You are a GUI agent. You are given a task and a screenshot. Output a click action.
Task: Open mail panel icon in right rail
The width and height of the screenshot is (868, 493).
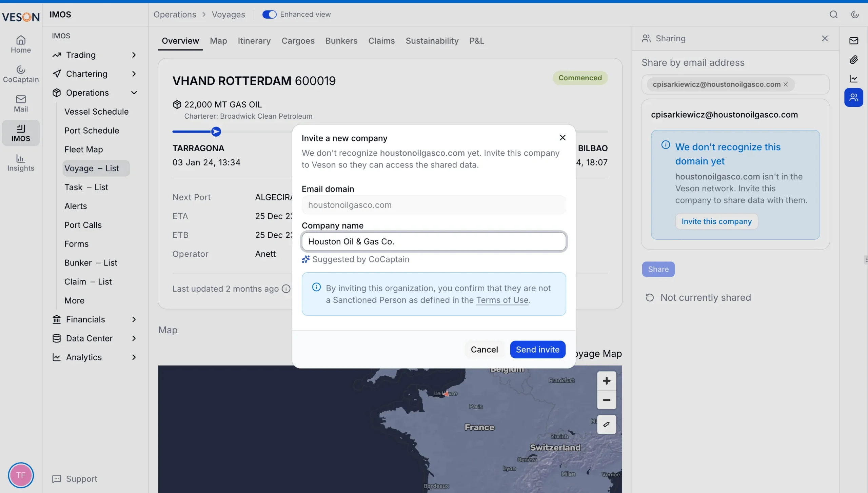point(853,41)
